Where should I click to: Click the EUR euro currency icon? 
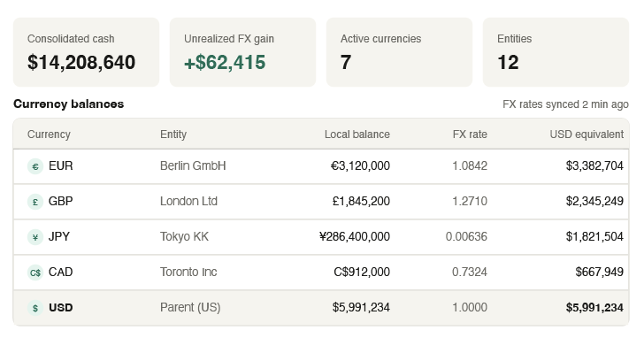click(35, 166)
